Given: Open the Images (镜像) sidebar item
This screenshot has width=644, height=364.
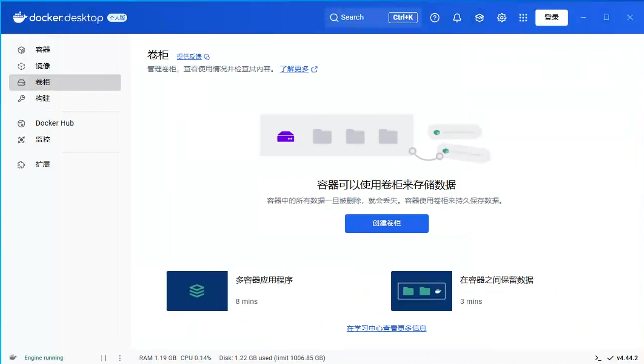Looking at the screenshot, I should (x=65, y=66).
